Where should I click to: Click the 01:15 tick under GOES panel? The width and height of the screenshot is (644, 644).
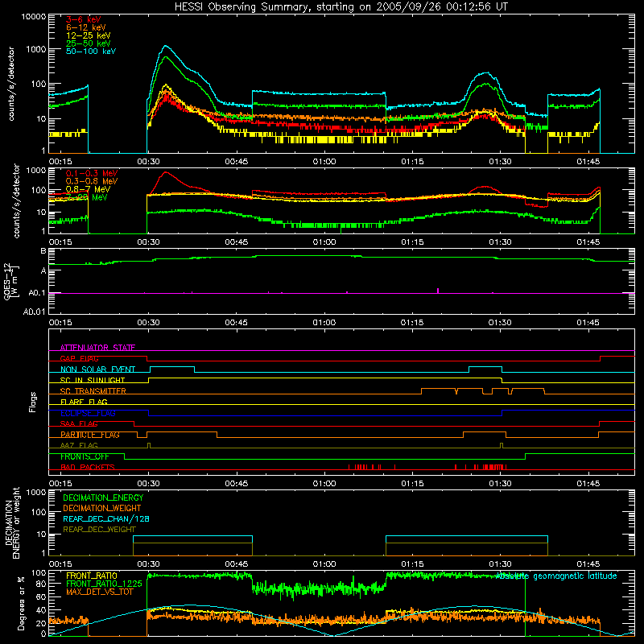click(412, 323)
